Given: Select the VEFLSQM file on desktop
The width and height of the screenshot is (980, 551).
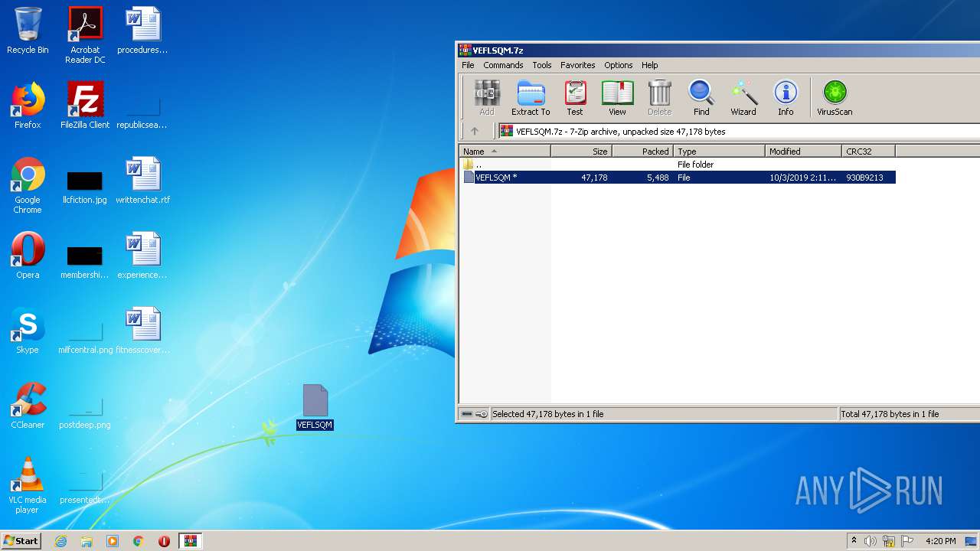Looking at the screenshot, I should click(x=315, y=407).
